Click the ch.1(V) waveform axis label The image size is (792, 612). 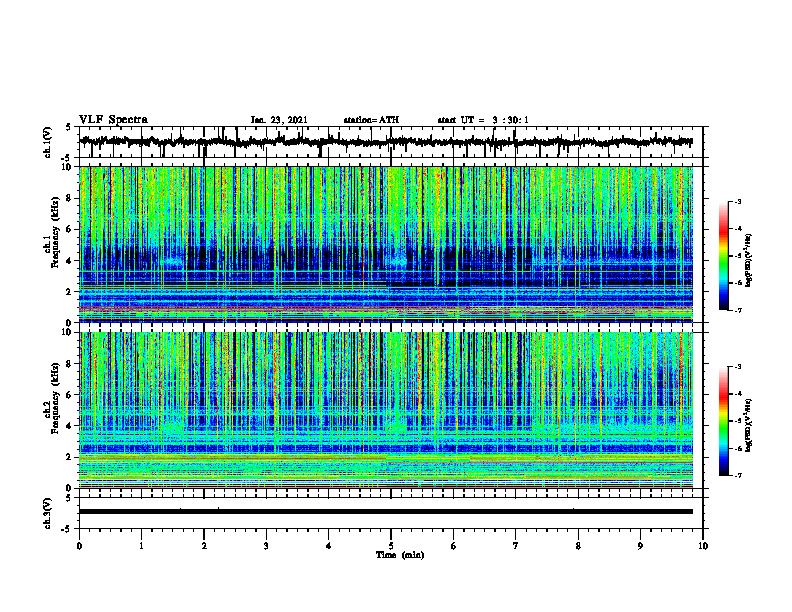coord(48,142)
